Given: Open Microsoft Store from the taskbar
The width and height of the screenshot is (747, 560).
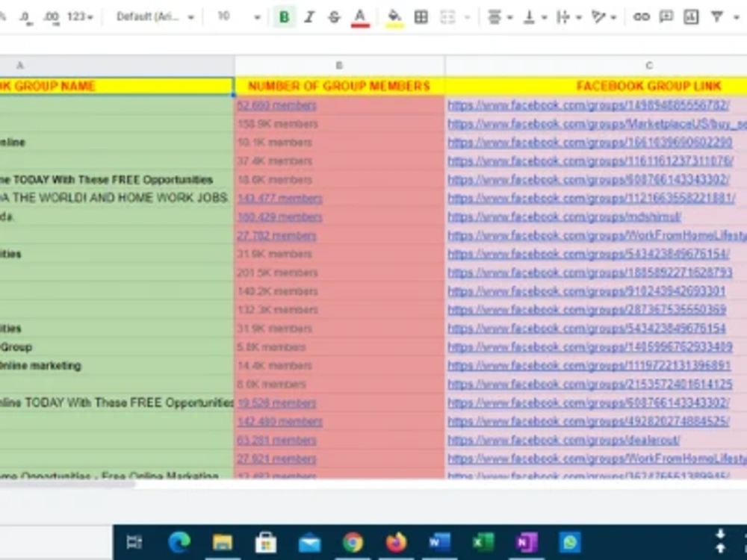Looking at the screenshot, I should [266, 542].
